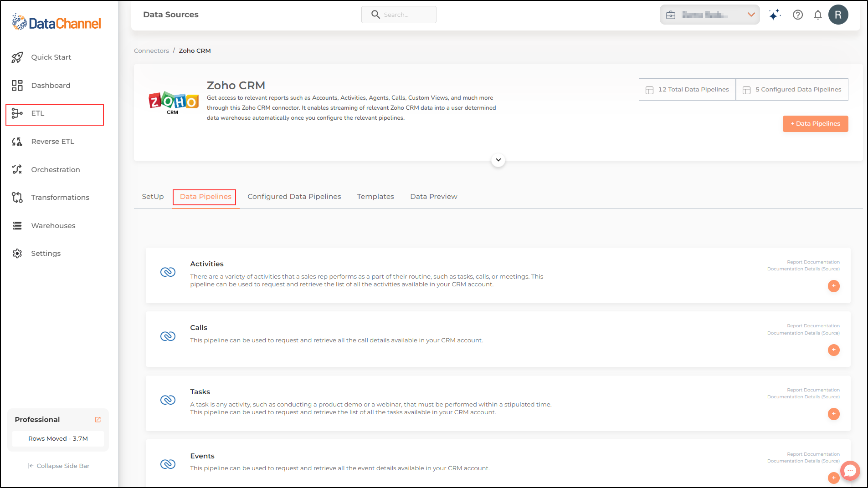
Task: Add the Activities pipeline with plus icon
Action: (834, 286)
